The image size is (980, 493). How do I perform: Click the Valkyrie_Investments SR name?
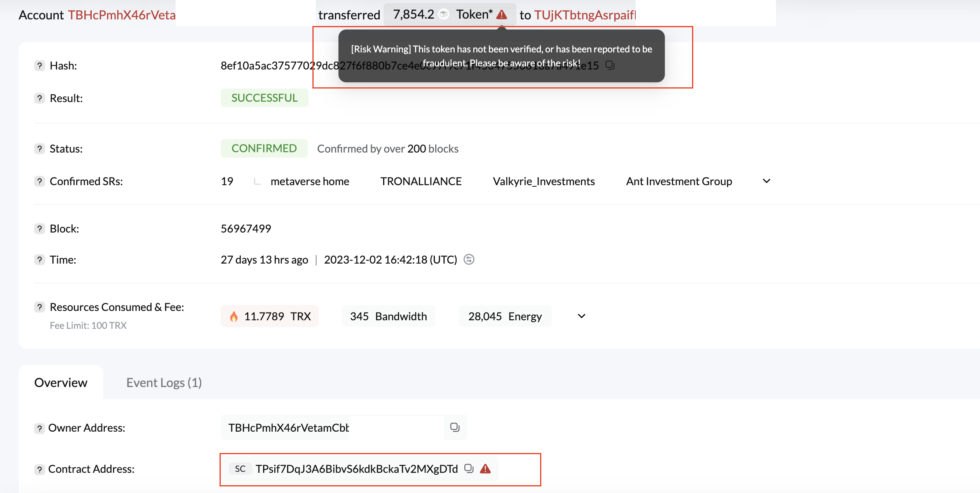coord(544,181)
